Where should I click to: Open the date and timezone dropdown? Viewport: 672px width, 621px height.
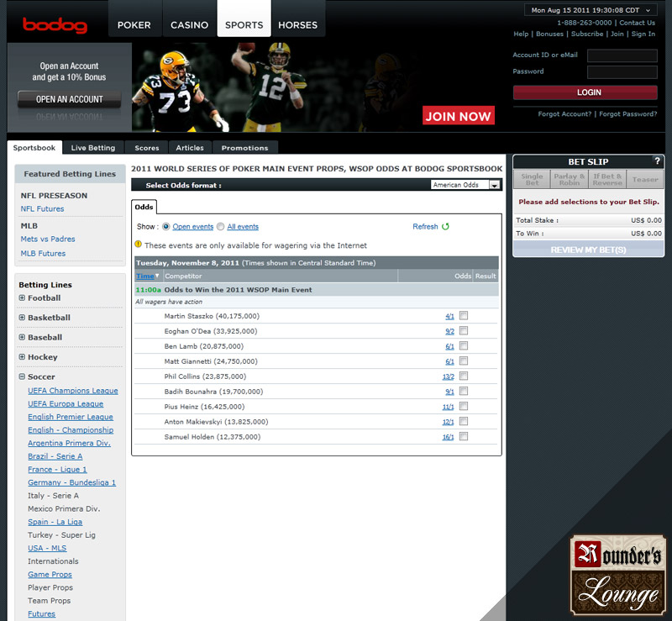591,10
